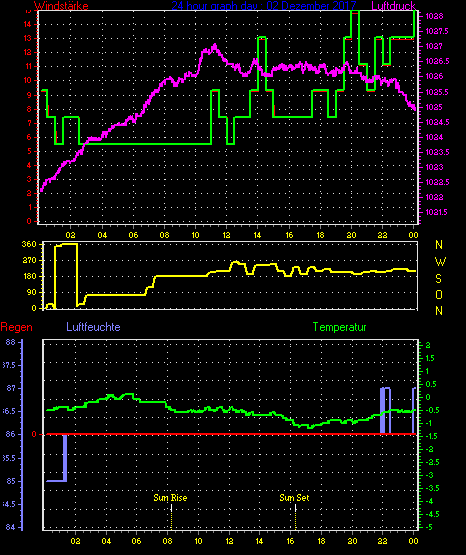Click 85 on the Luftfeuchte axis
Screen dimensions: 466x555
tap(11, 481)
